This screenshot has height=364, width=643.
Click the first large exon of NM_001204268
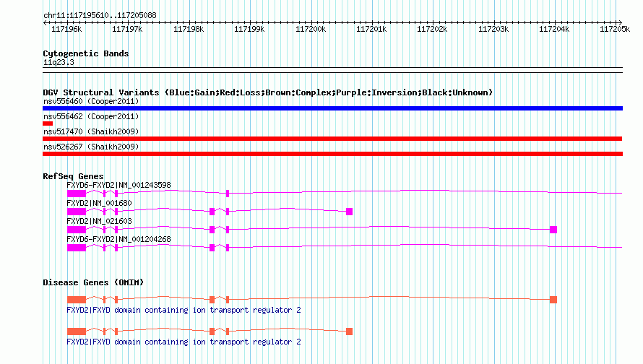click(x=77, y=248)
